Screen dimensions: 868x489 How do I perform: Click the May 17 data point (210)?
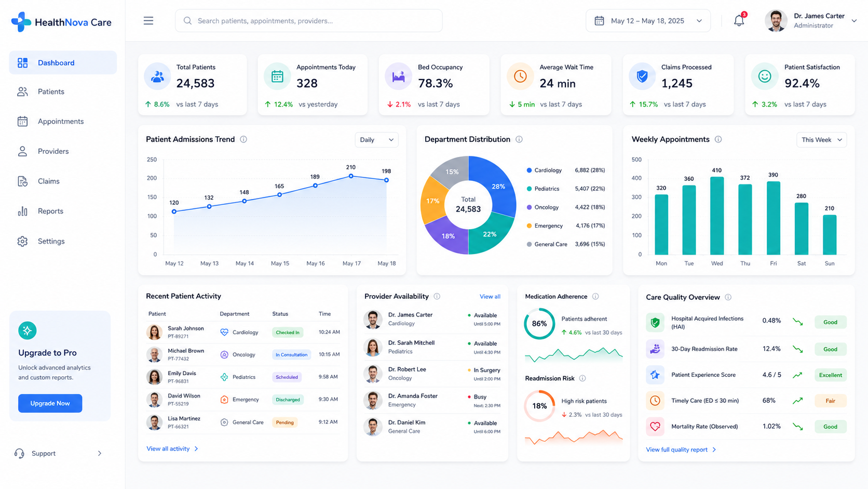pos(351,176)
